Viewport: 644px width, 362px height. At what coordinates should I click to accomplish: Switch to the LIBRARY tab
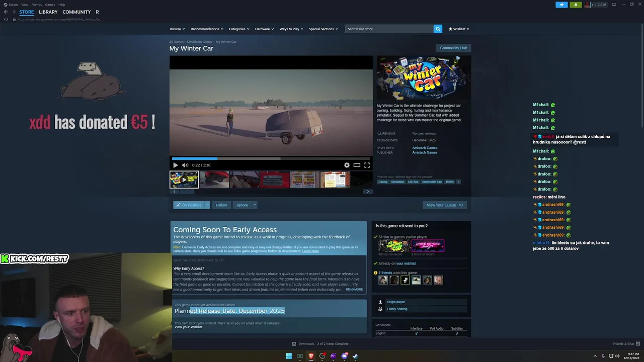tap(48, 12)
